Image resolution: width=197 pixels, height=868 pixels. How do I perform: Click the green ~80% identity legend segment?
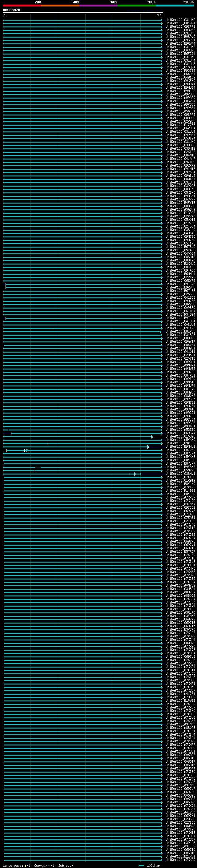(137, 6)
